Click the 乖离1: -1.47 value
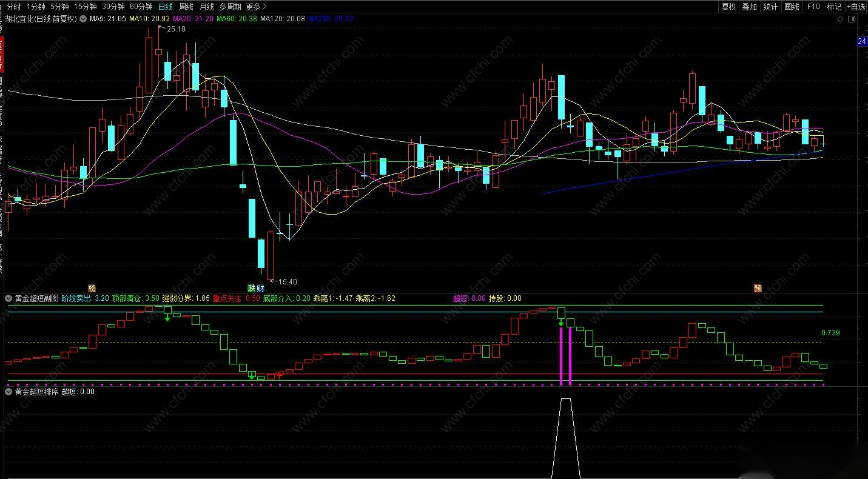 click(x=333, y=298)
